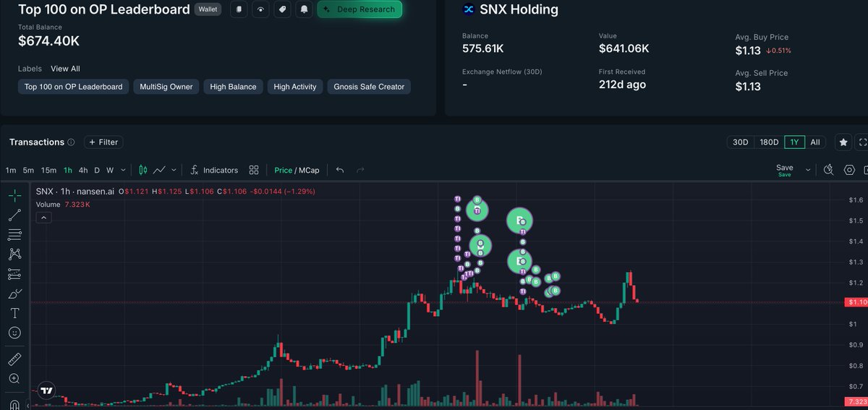This screenshot has height=410, width=868.
Task: Select the 1h timeframe
Action: tap(68, 170)
